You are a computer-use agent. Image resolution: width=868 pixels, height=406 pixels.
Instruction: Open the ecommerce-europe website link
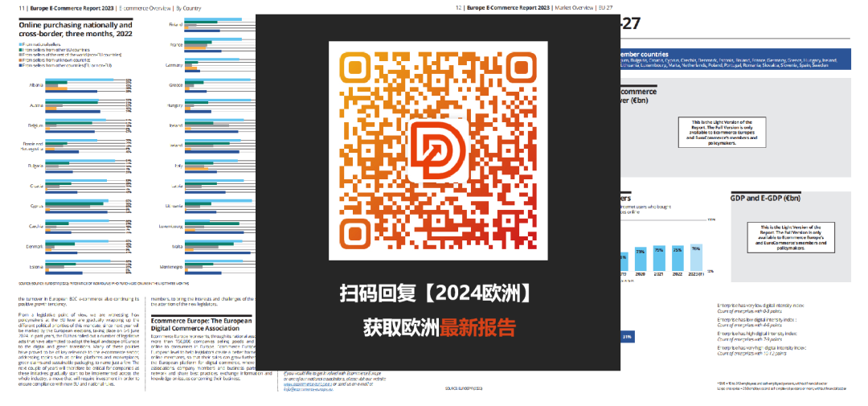point(309,383)
